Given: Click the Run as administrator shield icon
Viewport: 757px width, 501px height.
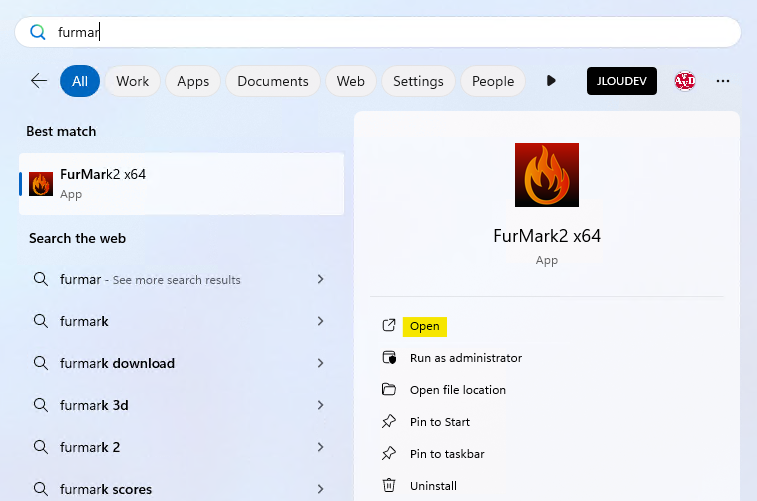Looking at the screenshot, I should click(389, 358).
